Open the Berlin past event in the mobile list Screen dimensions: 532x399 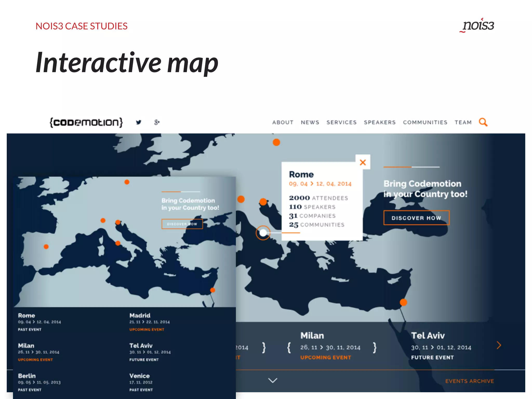tap(39, 382)
